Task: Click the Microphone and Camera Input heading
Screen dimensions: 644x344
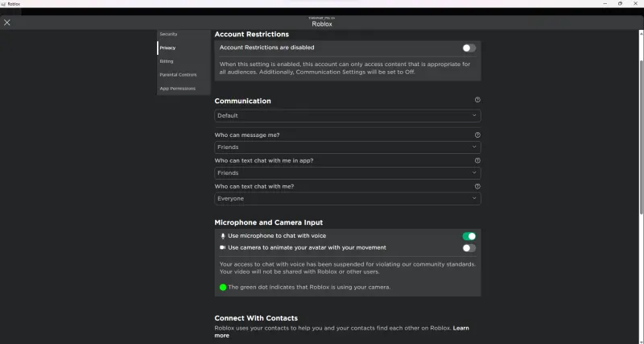Action: 269,223
